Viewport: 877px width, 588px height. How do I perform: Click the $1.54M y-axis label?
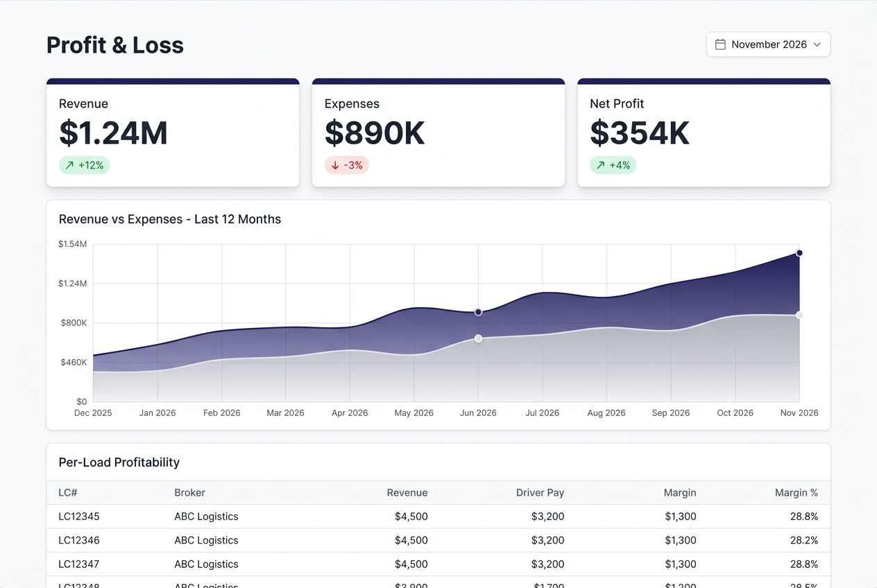coord(73,244)
